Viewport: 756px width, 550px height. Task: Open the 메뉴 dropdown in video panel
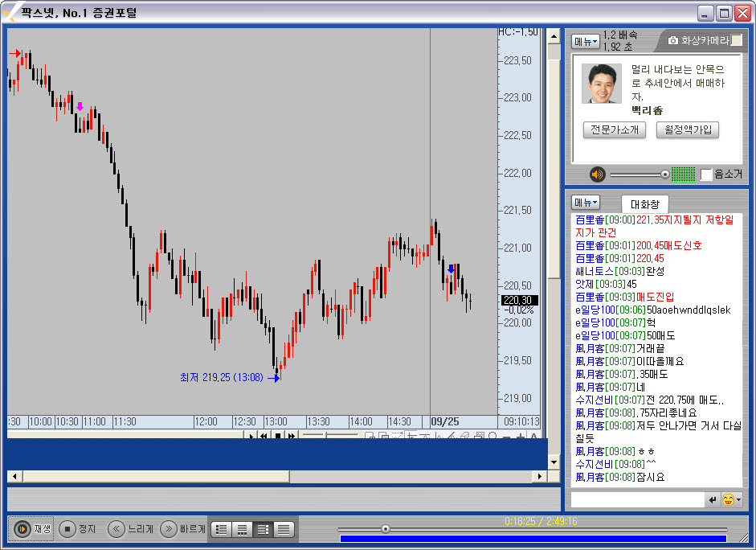pos(585,41)
